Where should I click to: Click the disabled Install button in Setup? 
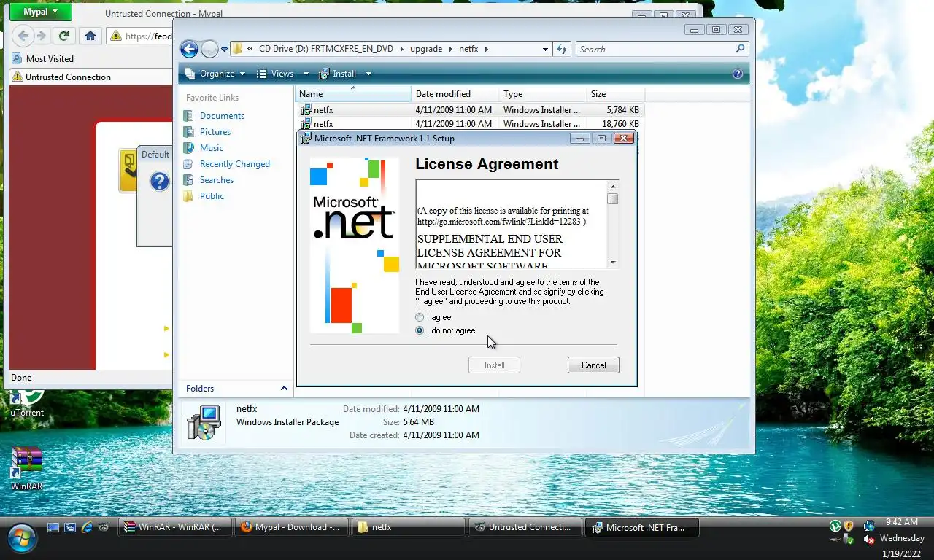click(494, 365)
